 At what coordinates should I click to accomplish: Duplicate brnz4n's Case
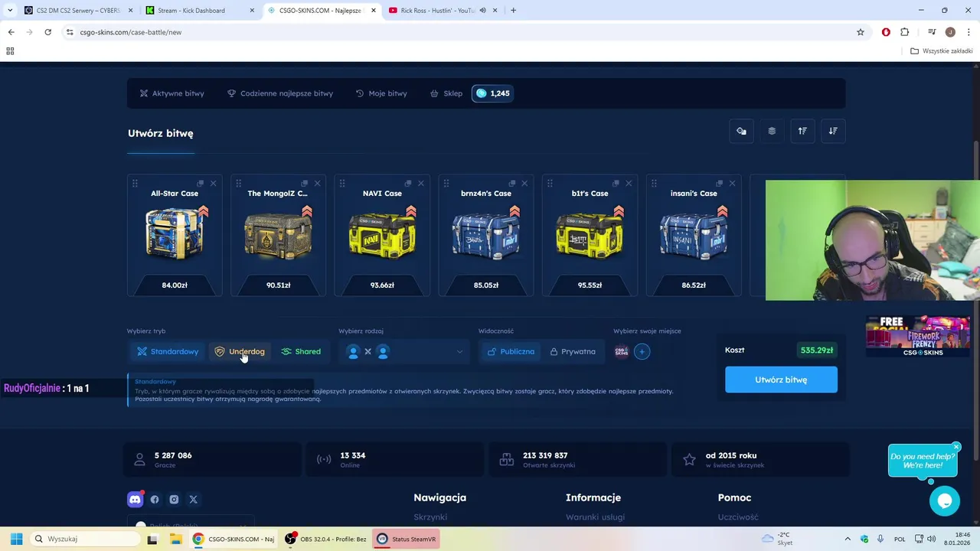point(512,184)
